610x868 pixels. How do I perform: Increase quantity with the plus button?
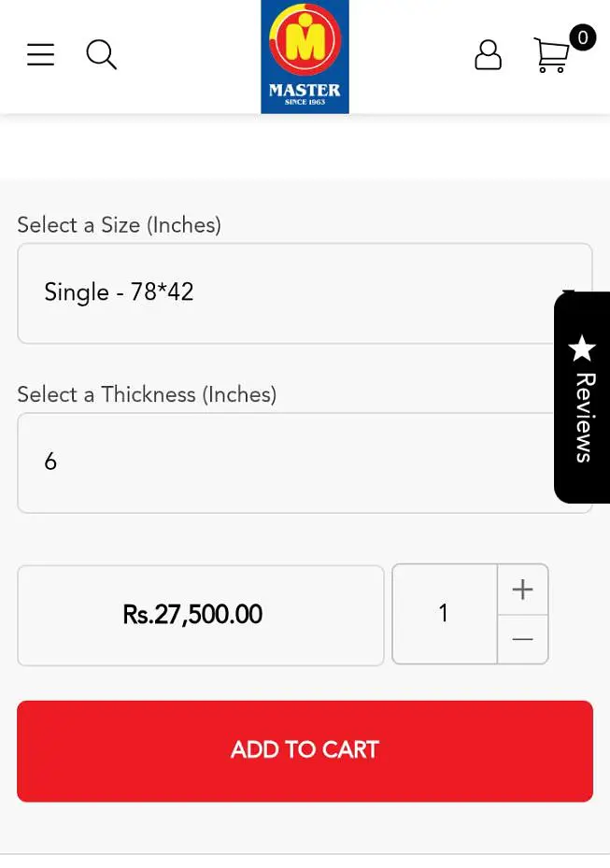[522, 590]
